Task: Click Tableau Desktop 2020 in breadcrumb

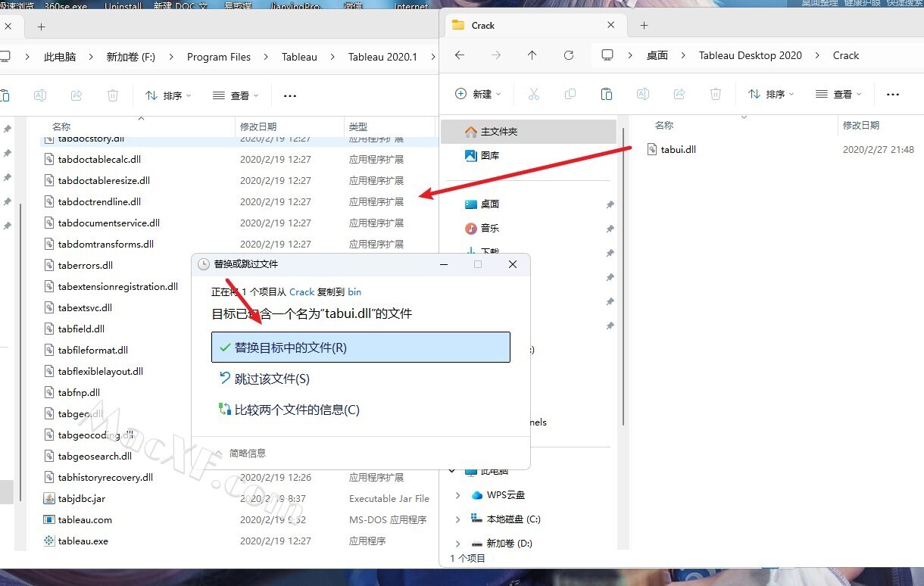Action: click(x=751, y=55)
